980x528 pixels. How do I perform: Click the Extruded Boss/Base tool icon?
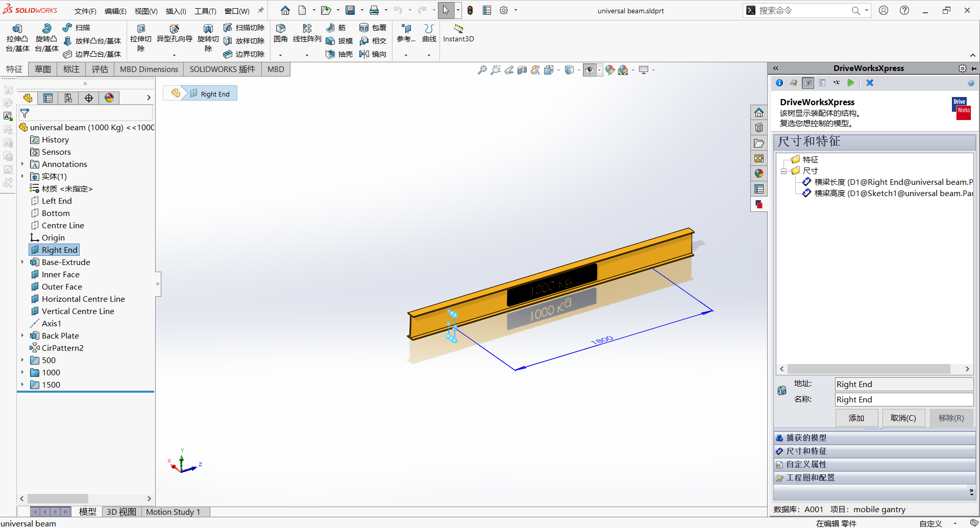pyautogui.click(x=17, y=29)
